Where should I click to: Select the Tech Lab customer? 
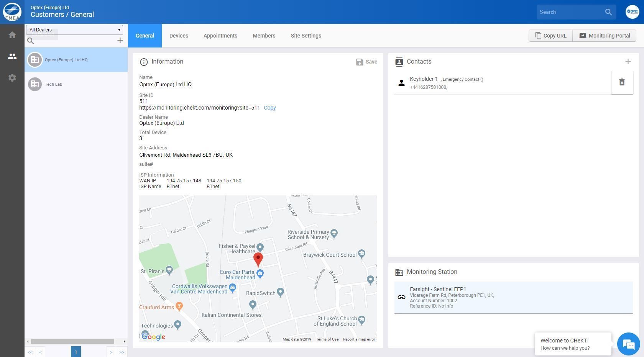pos(76,84)
